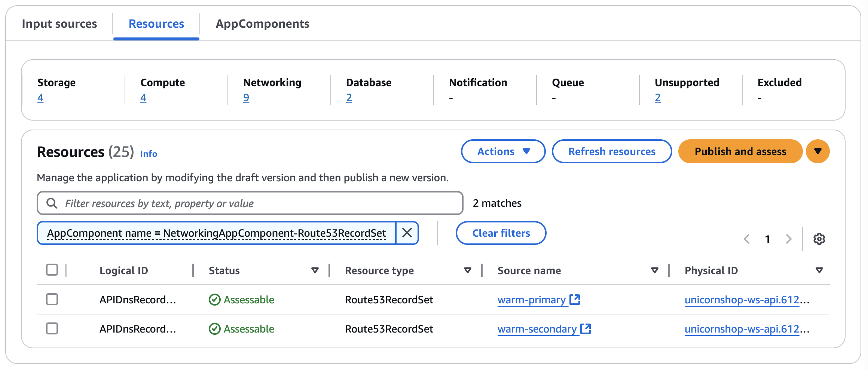Click the search magnifier icon in filter box
Screen dimensions: 868x370
pos(52,203)
